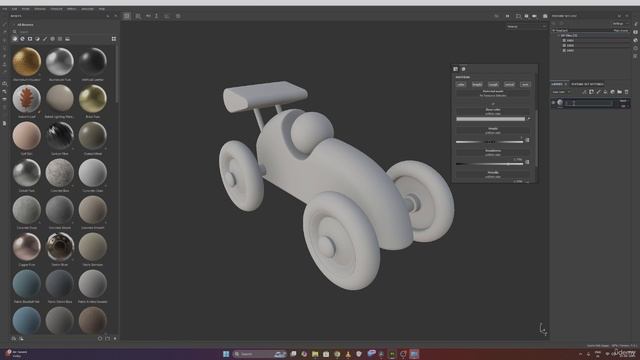Toggle visibility of UV tile 1003
Screen dimensions: 640x360
pyautogui.click(x=564, y=50)
